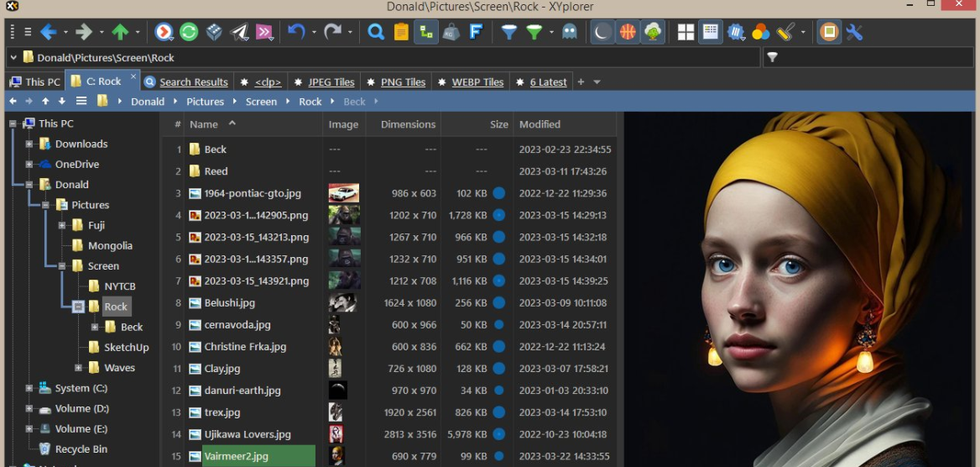Screen dimensions: 980x467
Task: Click the orange clipboard icon
Action: 401,32
